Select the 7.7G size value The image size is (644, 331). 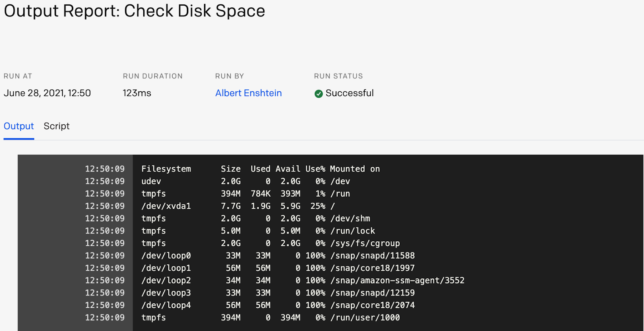coord(231,206)
